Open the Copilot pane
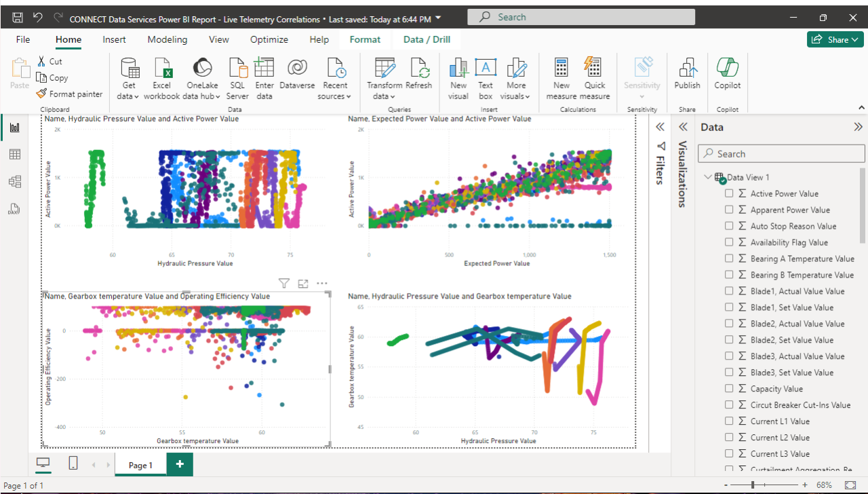The width and height of the screenshot is (868, 494). [728, 74]
